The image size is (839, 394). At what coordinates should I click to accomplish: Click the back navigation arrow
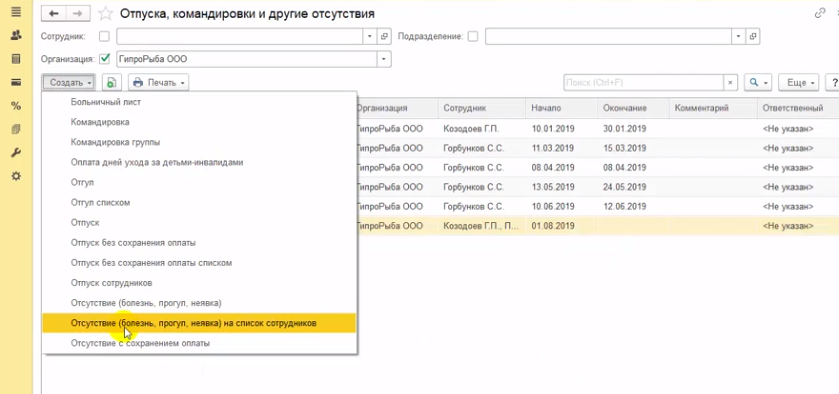pyautogui.click(x=53, y=13)
